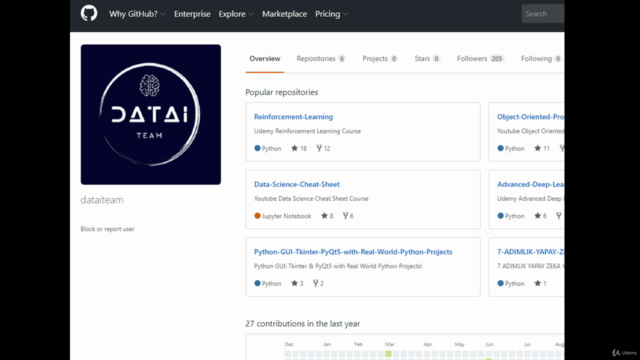Click star icon of Reinforcement-Learning showing 18
The width and height of the screenshot is (640, 360).
pos(294,148)
